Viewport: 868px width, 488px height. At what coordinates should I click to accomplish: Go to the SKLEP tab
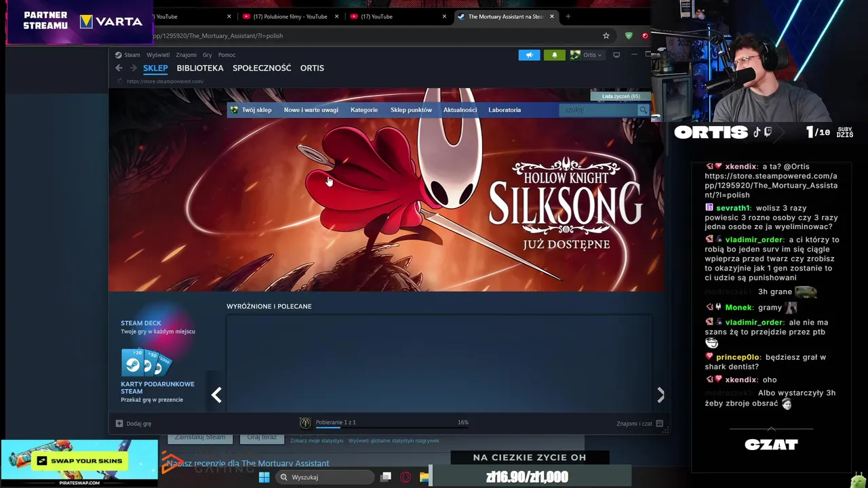[155, 68]
